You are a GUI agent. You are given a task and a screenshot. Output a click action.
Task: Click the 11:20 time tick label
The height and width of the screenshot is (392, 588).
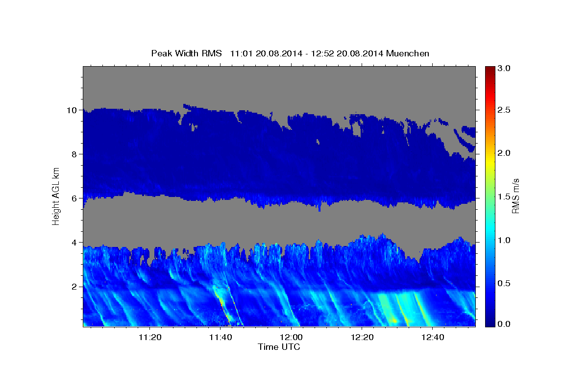(x=150, y=337)
